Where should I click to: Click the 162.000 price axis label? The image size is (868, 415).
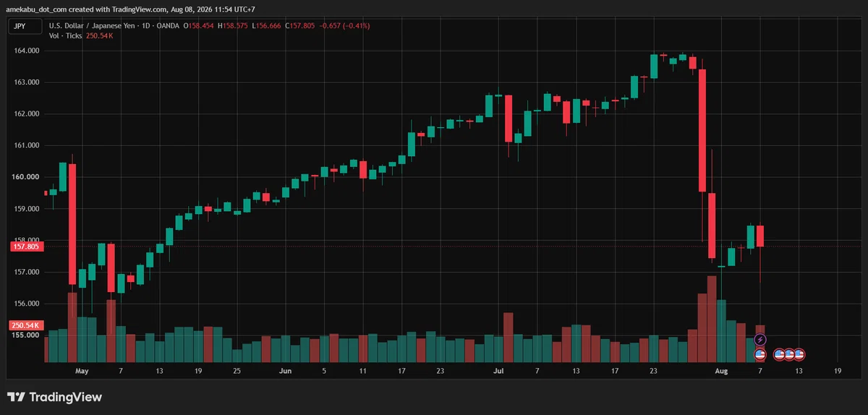click(x=27, y=114)
